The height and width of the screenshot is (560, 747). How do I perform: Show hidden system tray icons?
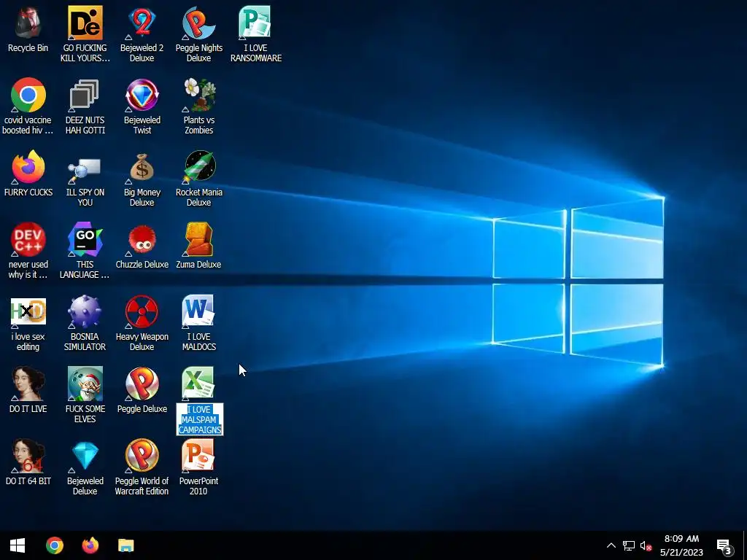611,545
